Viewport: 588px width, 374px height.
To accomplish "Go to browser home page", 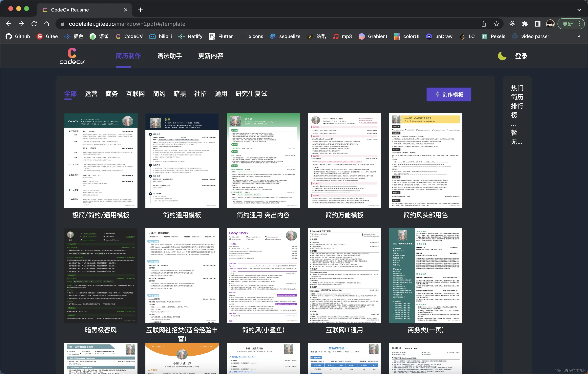I will [x=47, y=24].
